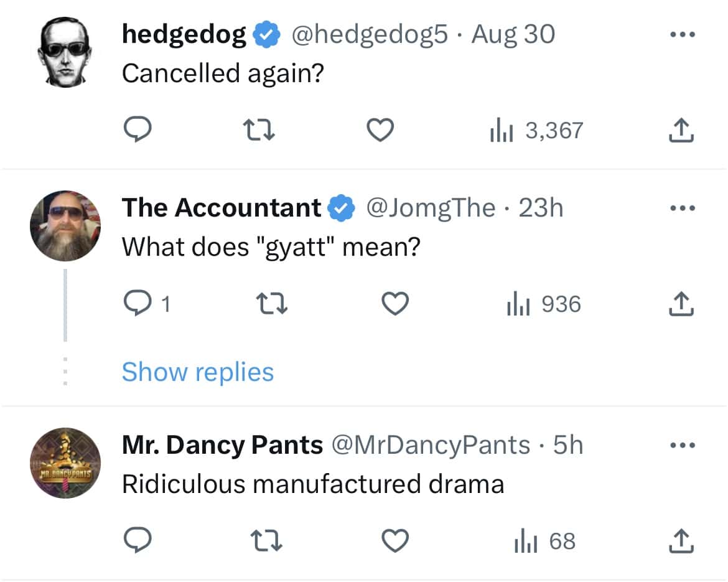The image size is (728, 582).
Task: Open analytics for Mr. Dancy Pants's tweet
Action: [x=546, y=542]
